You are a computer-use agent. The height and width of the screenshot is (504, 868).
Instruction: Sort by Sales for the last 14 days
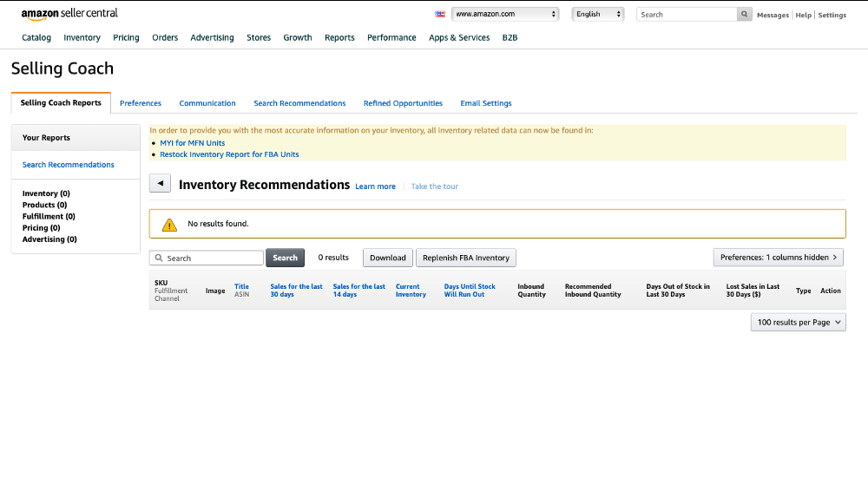point(358,291)
